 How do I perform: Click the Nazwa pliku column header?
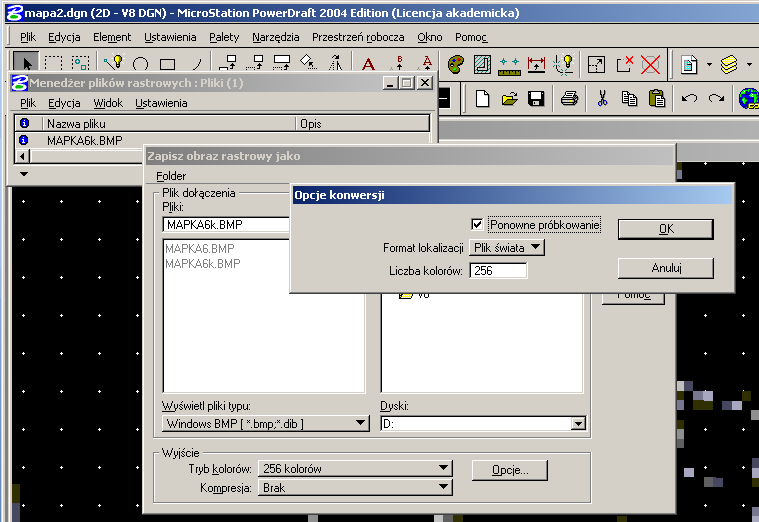pyautogui.click(x=169, y=123)
